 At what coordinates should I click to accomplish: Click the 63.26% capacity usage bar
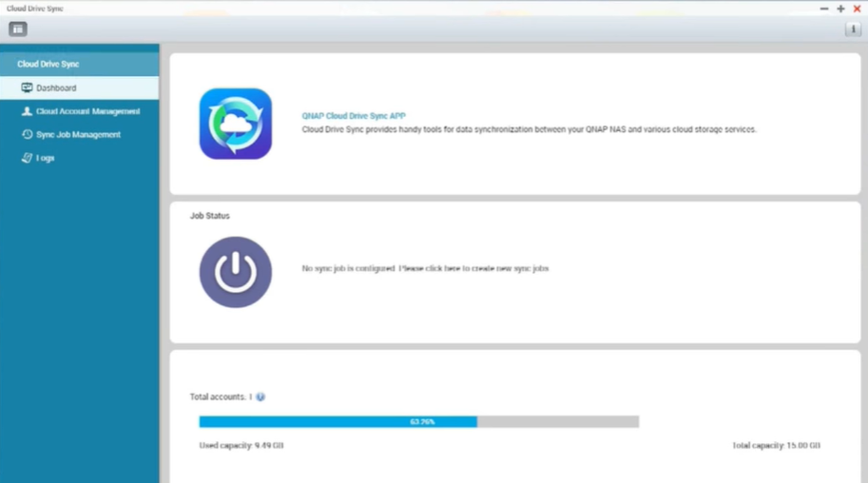419,421
